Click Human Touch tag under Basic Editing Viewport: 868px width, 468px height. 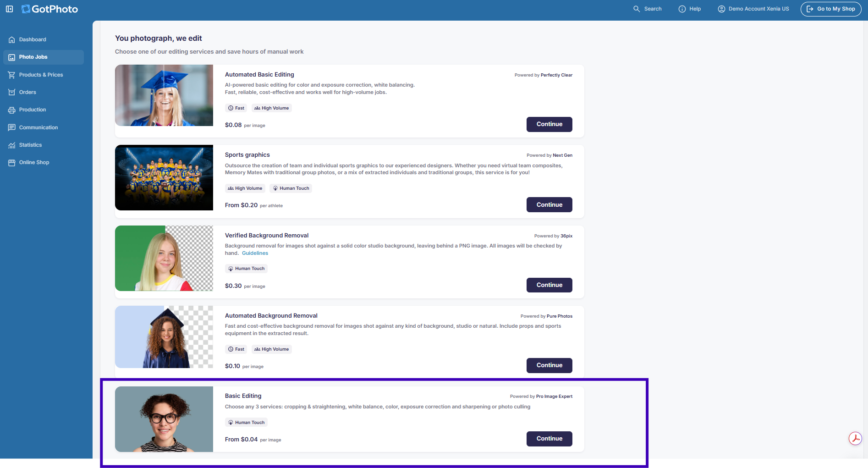(x=247, y=423)
